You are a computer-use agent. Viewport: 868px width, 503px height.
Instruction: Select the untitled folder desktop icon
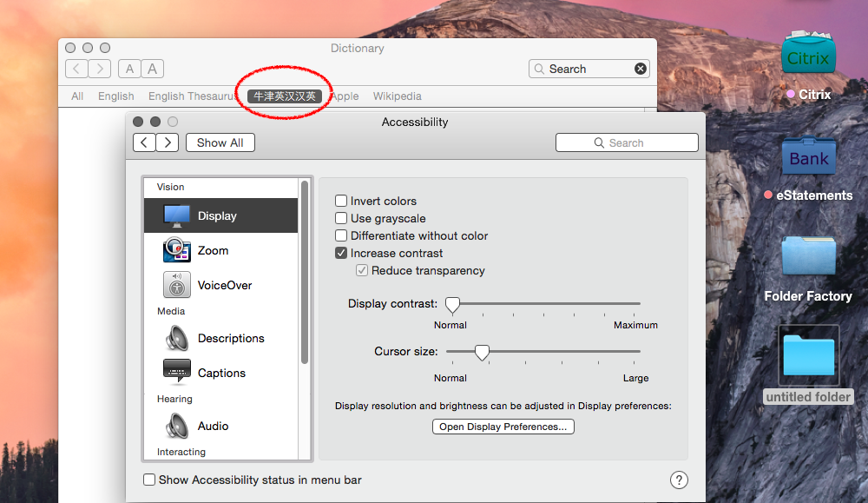tap(809, 355)
